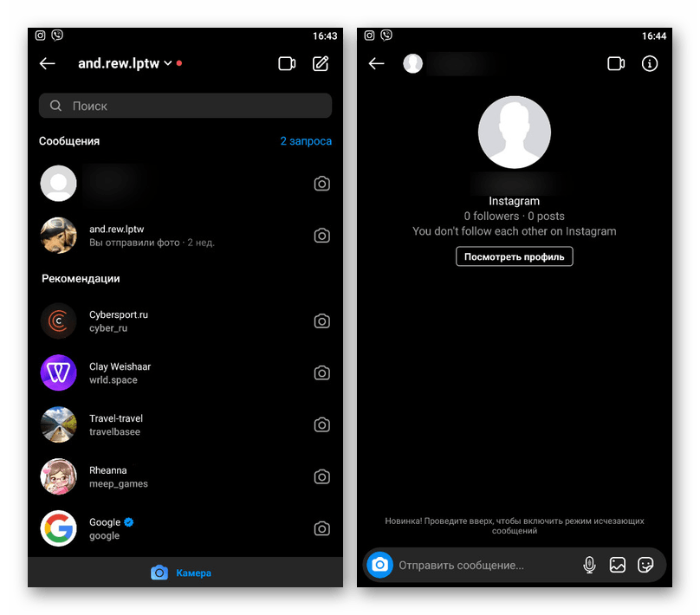This screenshot has width=700, height=615.
Task: Open camera next to Cybersport.ru
Action: click(x=322, y=320)
